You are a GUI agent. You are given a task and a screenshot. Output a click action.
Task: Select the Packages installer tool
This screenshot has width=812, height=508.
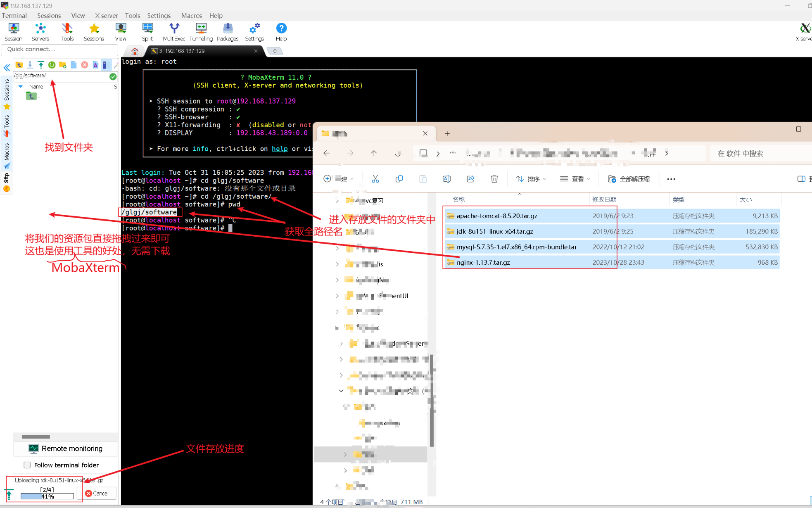(228, 31)
